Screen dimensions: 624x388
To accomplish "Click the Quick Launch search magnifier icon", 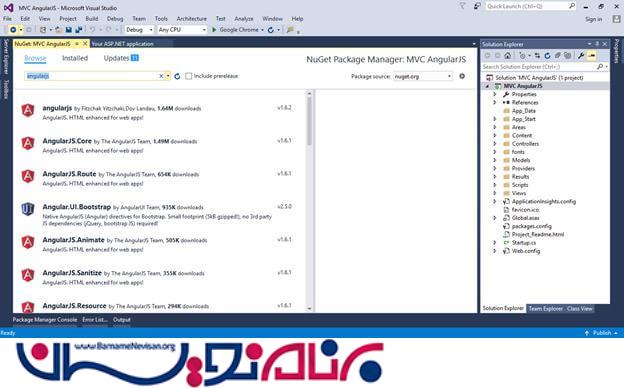I will coord(571,6).
